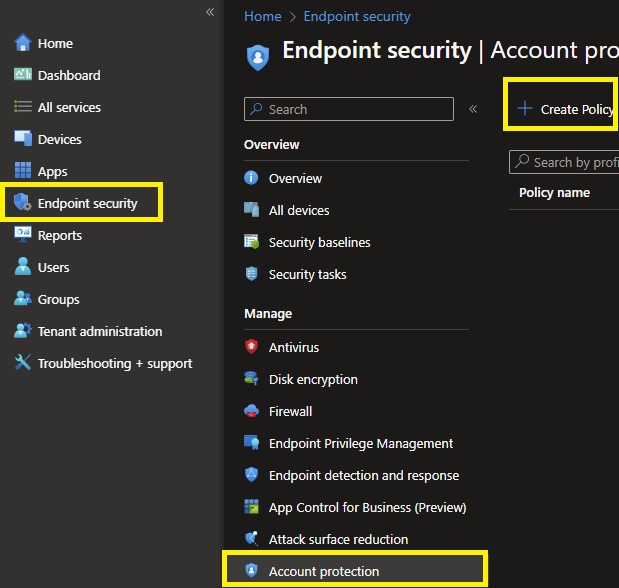Click the Antivirus red shield icon
Image resolution: width=619 pixels, height=588 pixels.
251,347
